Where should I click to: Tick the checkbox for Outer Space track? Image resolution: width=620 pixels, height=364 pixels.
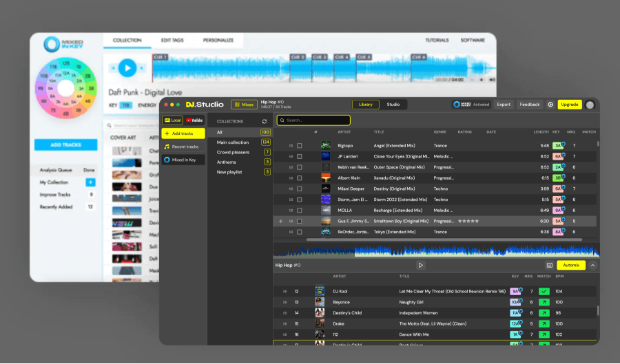(300, 167)
